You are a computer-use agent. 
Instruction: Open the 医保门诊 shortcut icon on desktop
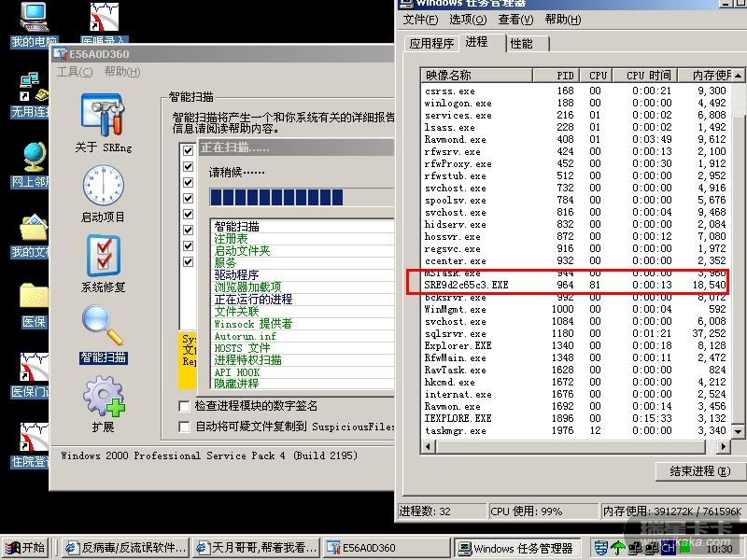[35, 367]
